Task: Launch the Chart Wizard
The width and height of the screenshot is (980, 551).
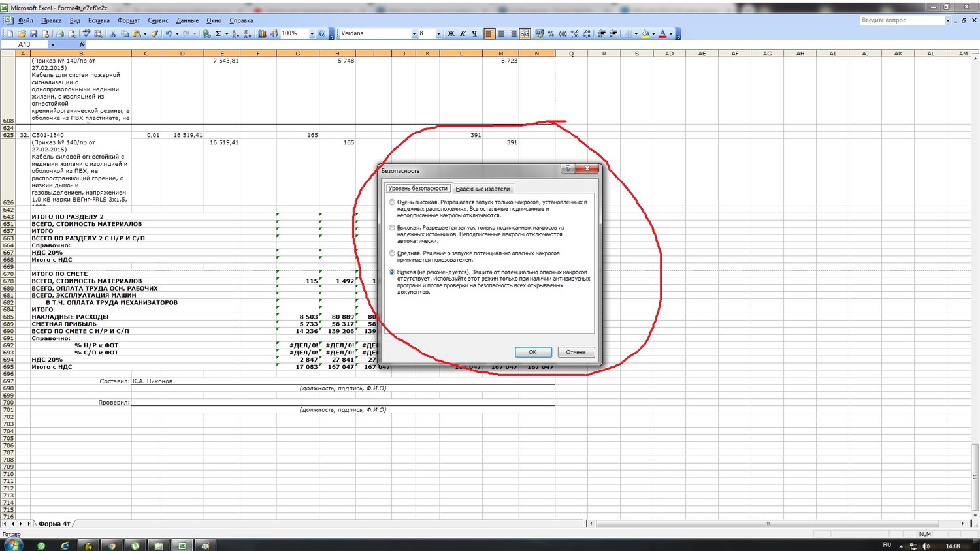Action: (262, 33)
